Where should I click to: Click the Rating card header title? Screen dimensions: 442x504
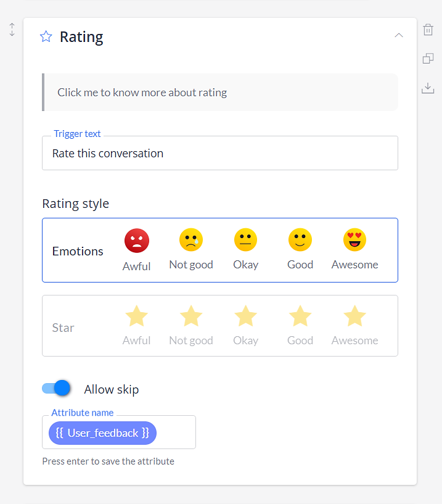[81, 36]
